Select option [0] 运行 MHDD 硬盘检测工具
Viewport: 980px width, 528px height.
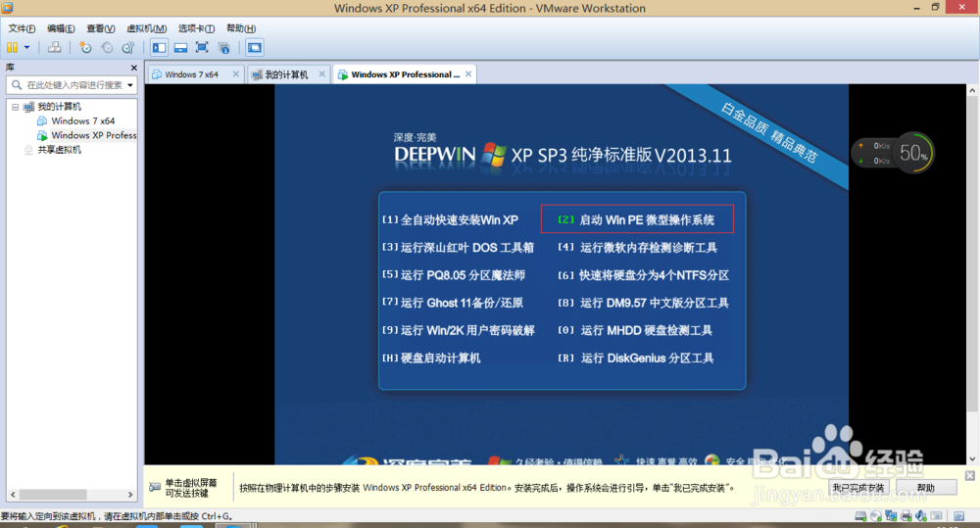tap(635, 330)
